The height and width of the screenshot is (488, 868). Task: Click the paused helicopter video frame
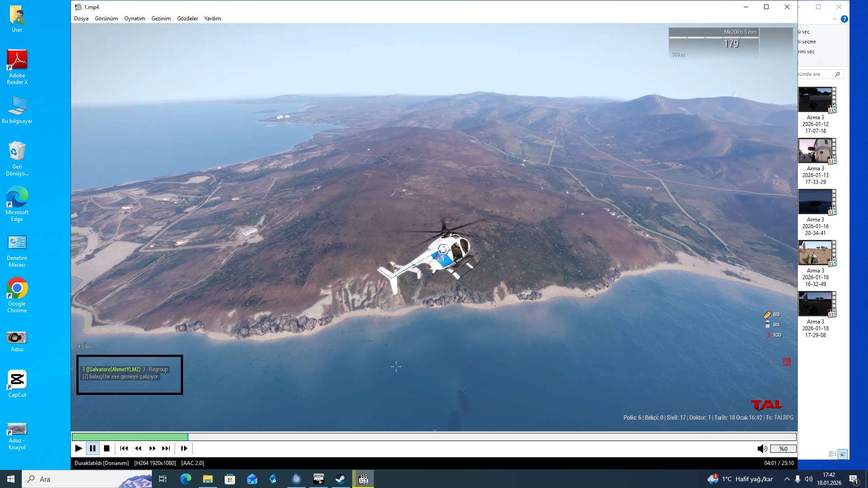tap(434, 227)
